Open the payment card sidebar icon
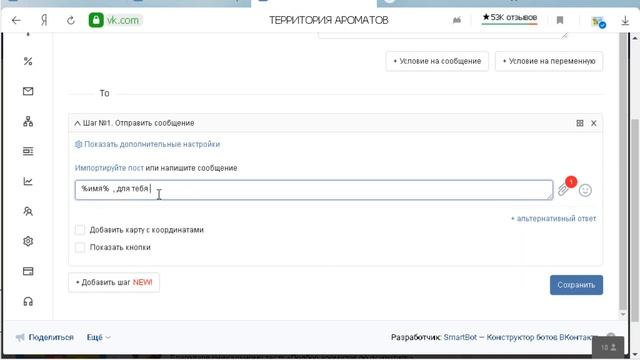The width and height of the screenshot is (640, 360). [28, 271]
